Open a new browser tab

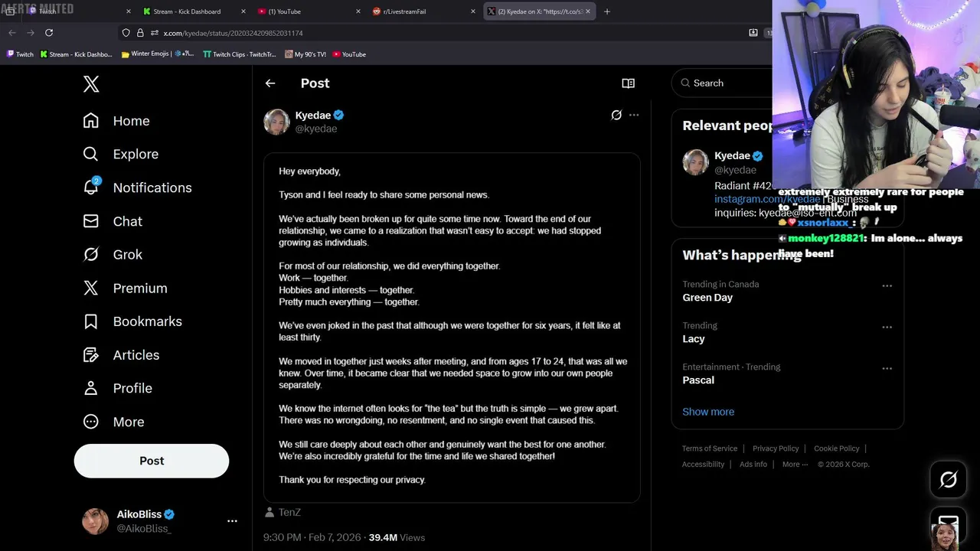click(x=607, y=11)
